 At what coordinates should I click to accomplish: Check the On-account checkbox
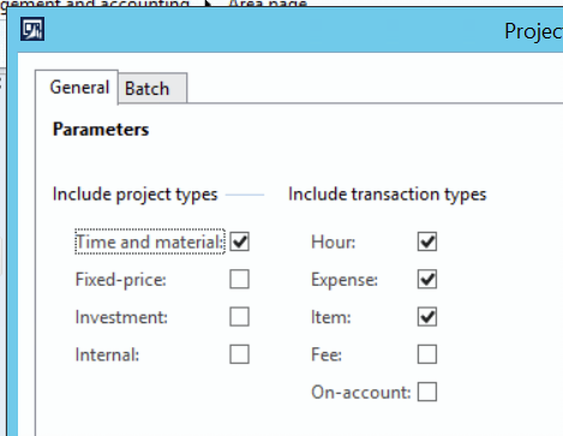coord(427,392)
